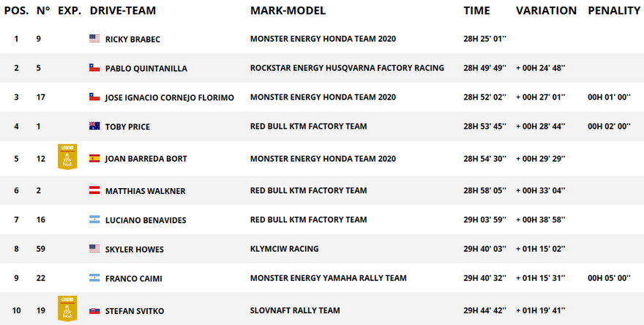644x325 pixels.
Task: Click the Argentina flag next to Luciano Benavides
Action: pos(94,220)
